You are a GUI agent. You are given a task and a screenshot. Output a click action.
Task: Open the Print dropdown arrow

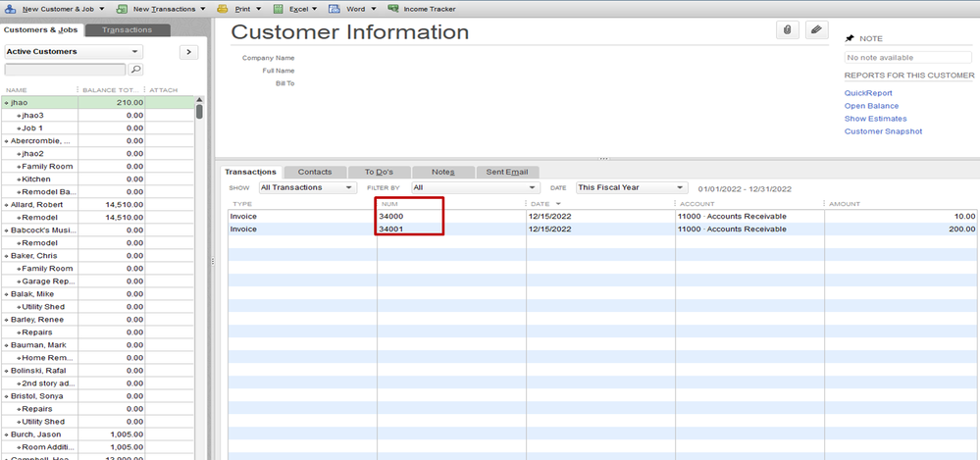[x=259, y=10]
